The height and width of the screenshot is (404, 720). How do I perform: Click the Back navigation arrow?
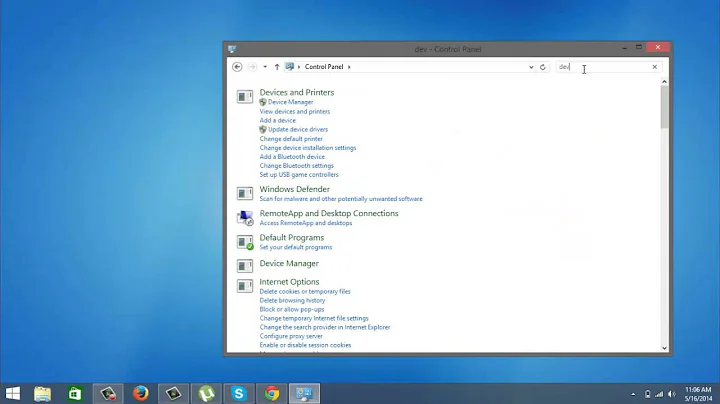(x=237, y=67)
